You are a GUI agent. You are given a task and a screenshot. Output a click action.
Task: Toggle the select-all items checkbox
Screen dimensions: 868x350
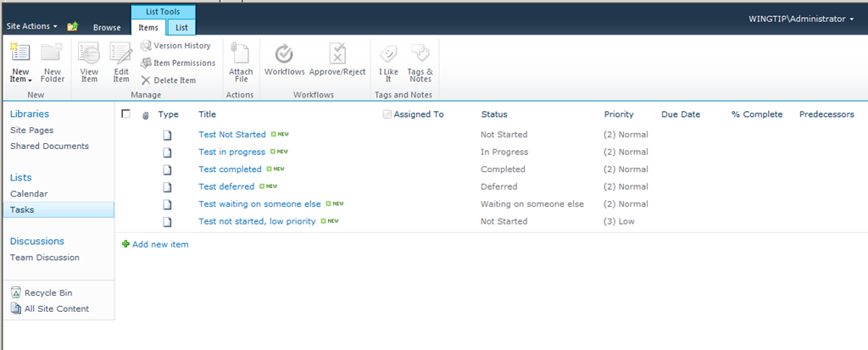click(x=125, y=114)
